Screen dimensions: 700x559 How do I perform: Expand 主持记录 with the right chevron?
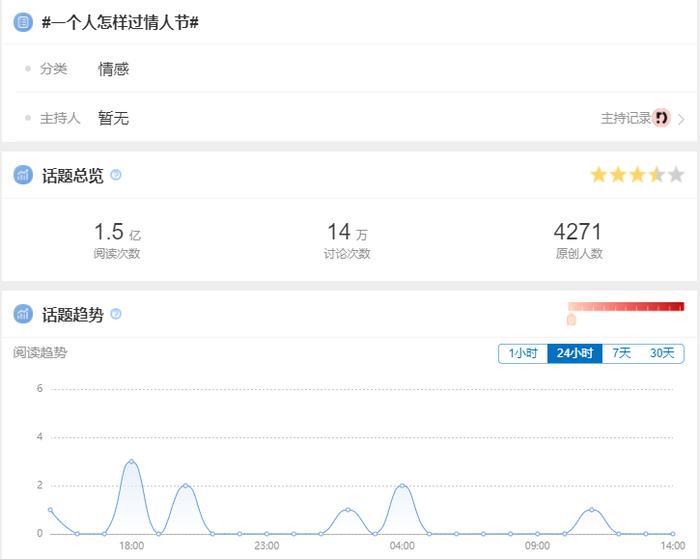(681, 119)
